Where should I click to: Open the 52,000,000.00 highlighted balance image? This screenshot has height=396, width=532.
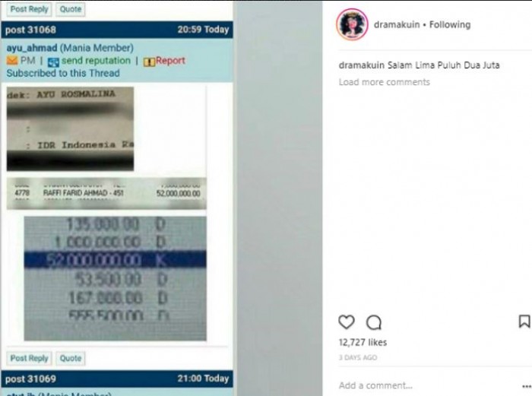tap(115, 278)
